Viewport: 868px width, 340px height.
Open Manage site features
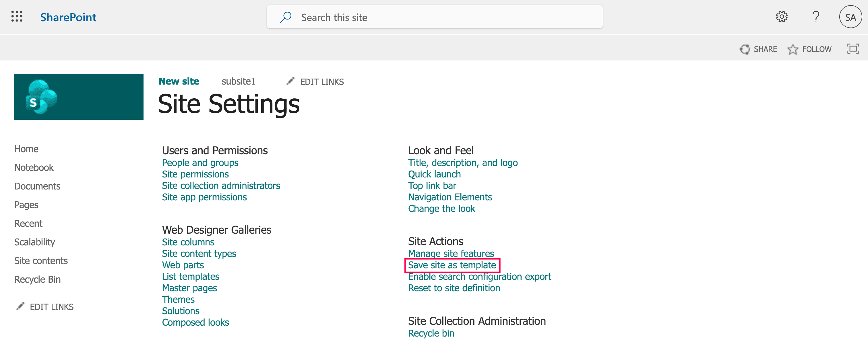[x=451, y=253]
